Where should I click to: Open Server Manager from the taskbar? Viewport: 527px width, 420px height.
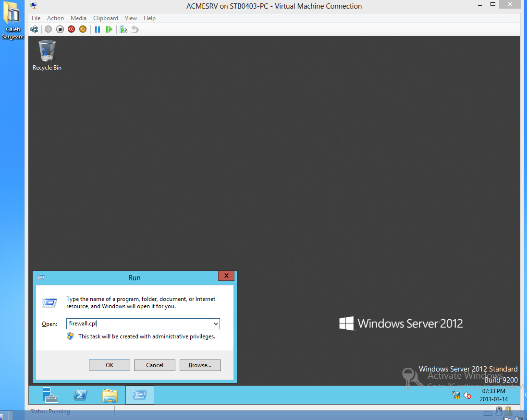point(50,395)
